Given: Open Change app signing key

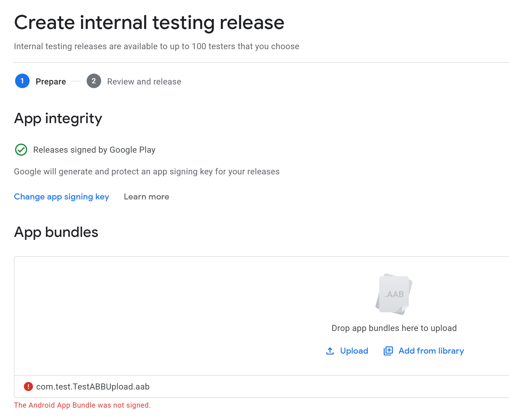Looking at the screenshot, I should (61, 196).
